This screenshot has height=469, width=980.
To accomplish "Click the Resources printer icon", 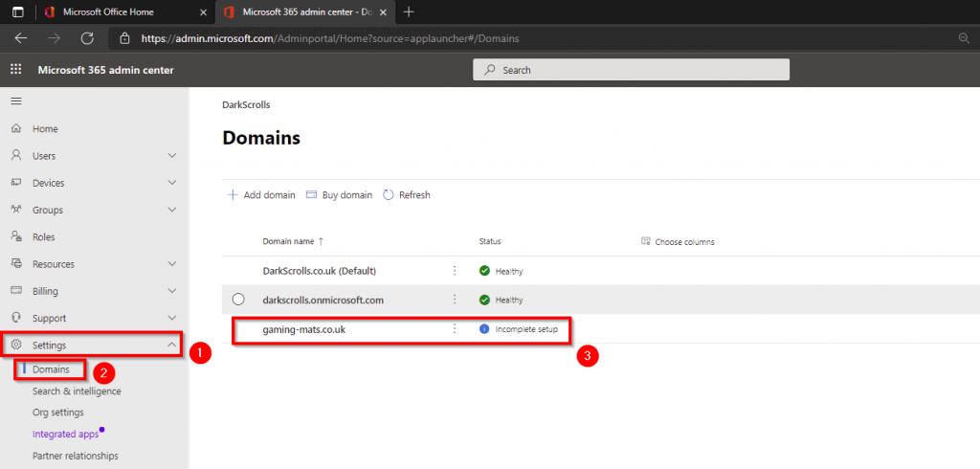I will pos(17,264).
